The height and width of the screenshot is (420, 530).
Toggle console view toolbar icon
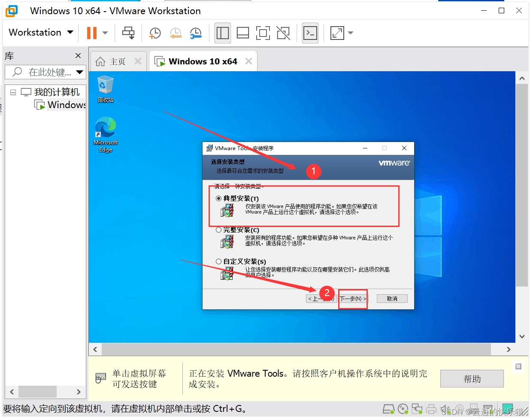pos(310,33)
